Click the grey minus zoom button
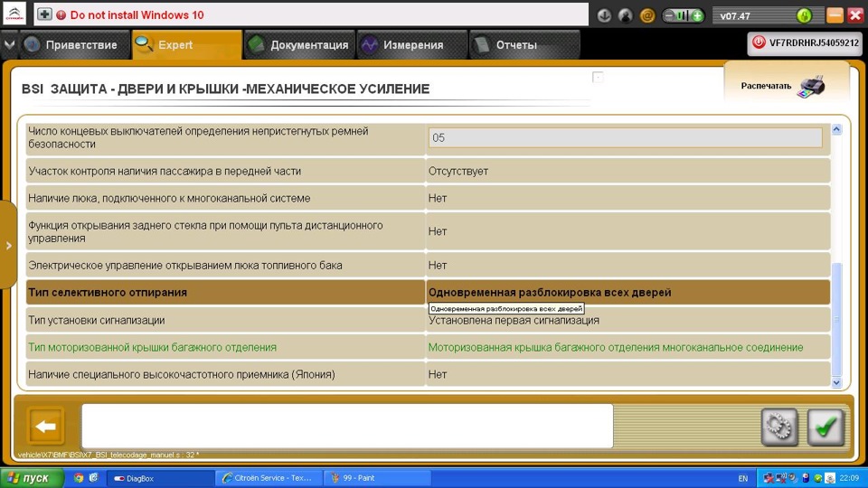The width and height of the screenshot is (868, 488). tap(669, 15)
